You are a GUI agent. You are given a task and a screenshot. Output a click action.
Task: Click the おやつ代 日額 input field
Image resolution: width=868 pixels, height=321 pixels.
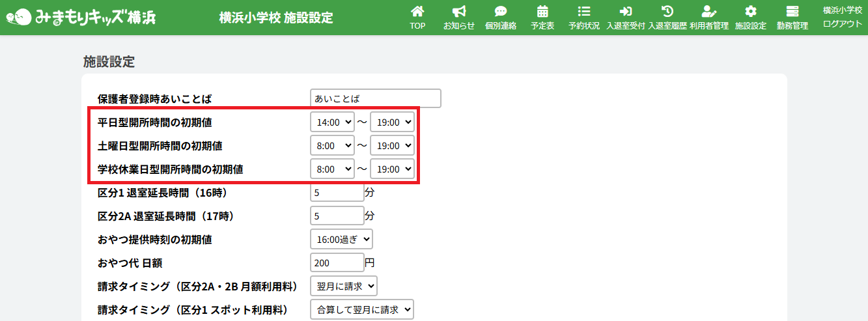[x=337, y=262]
